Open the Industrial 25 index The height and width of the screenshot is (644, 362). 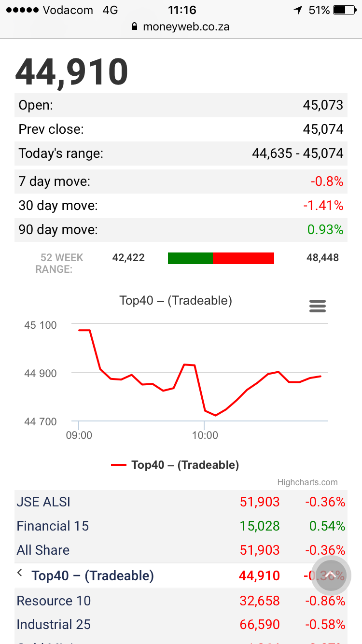(181, 625)
